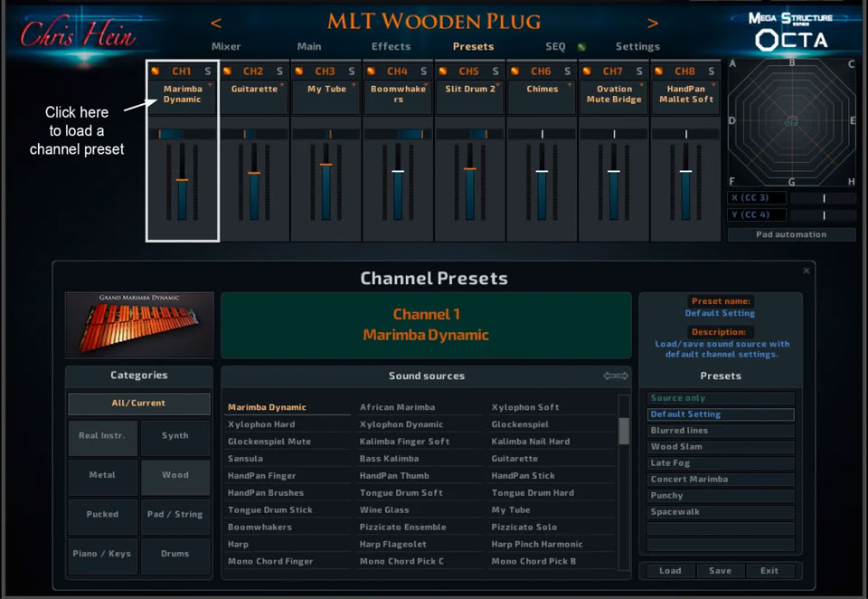The image size is (868, 599).
Task: Filter by the Metal category
Action: click(x=102, y=475)
